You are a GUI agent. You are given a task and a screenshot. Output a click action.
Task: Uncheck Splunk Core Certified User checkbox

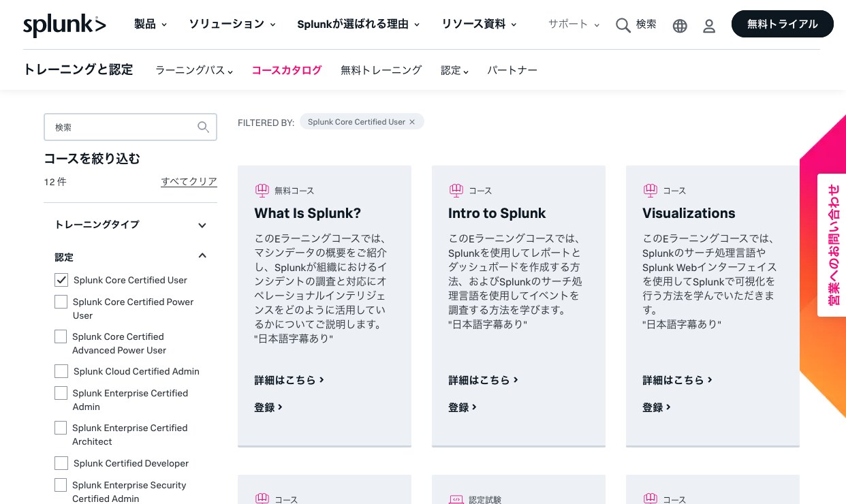61,280
